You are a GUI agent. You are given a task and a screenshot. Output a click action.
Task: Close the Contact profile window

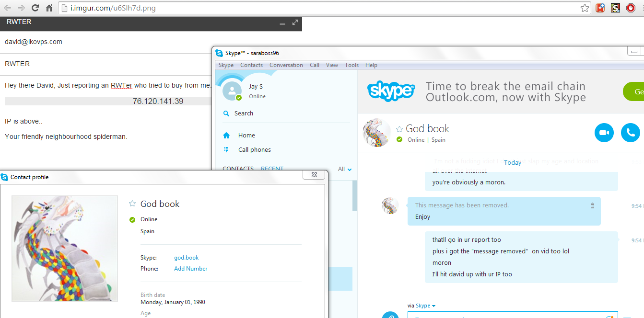[314, 175]
